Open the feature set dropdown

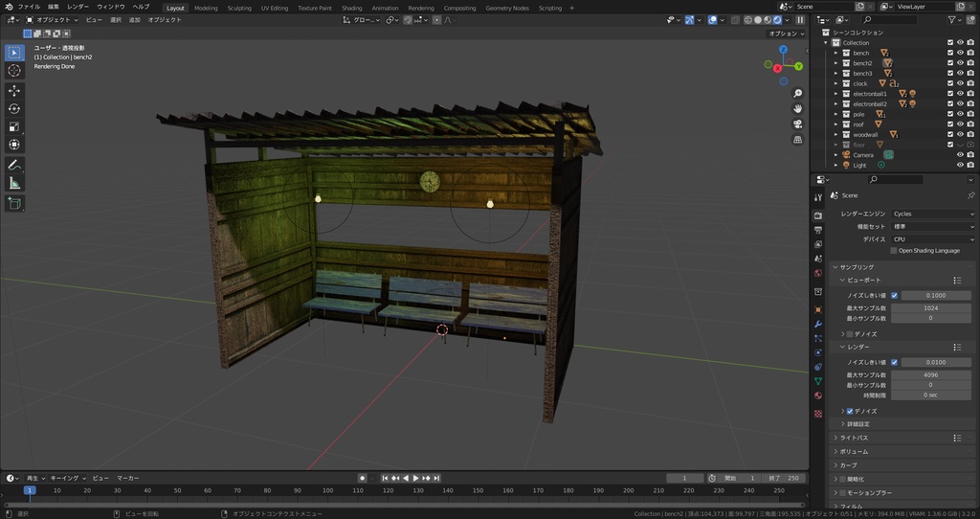933,227
